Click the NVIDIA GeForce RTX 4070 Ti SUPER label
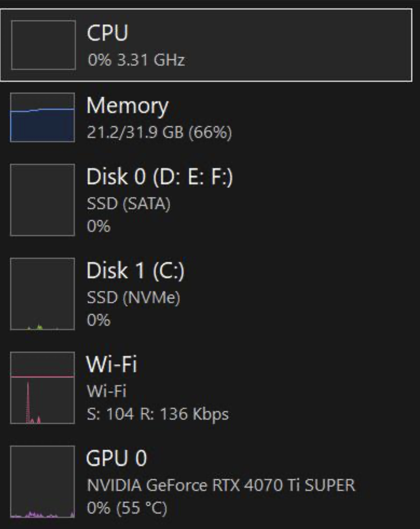The image size is (420, 529). pos(221,485)
